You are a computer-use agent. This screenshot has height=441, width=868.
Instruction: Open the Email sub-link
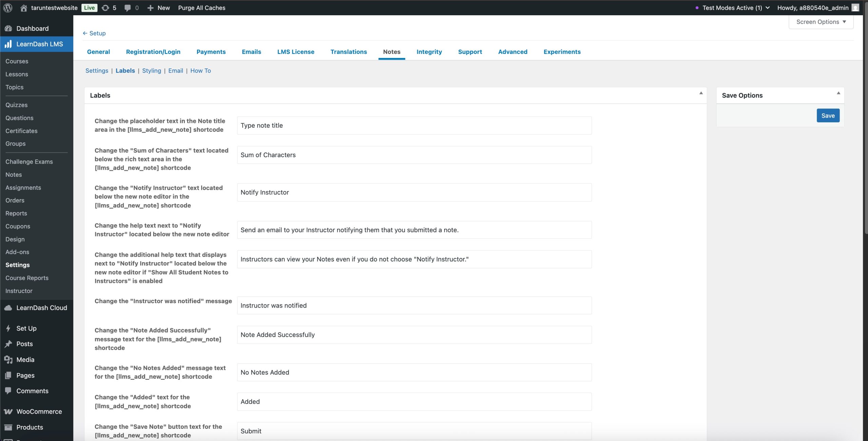pyautogui.click(x=176, y=70)
